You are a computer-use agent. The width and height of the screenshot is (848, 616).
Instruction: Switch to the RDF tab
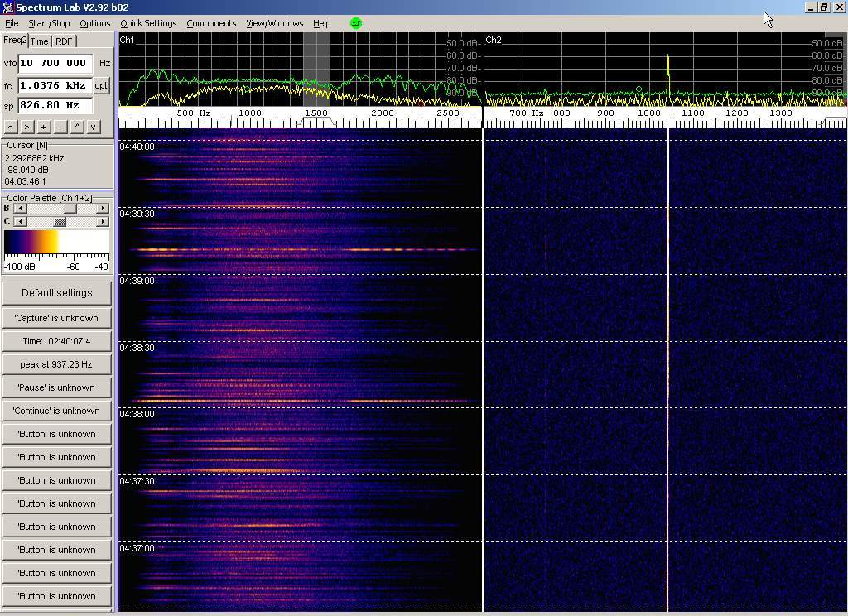(64, 41)
